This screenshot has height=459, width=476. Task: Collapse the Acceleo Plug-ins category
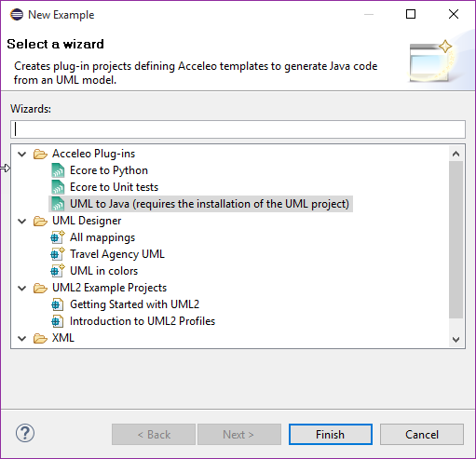(x=22, y=154)
